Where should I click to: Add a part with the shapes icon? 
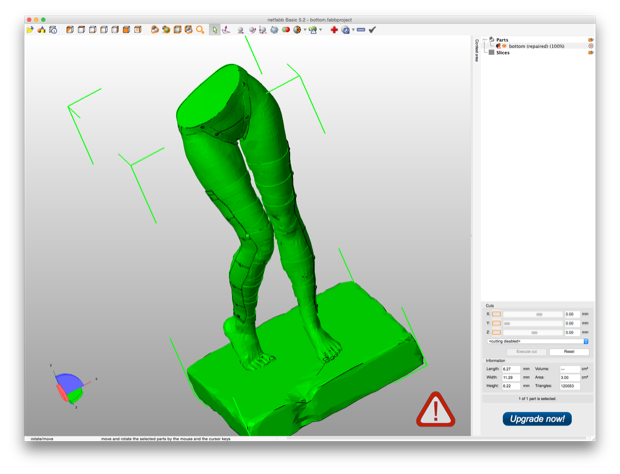click(x=42, y=30)
